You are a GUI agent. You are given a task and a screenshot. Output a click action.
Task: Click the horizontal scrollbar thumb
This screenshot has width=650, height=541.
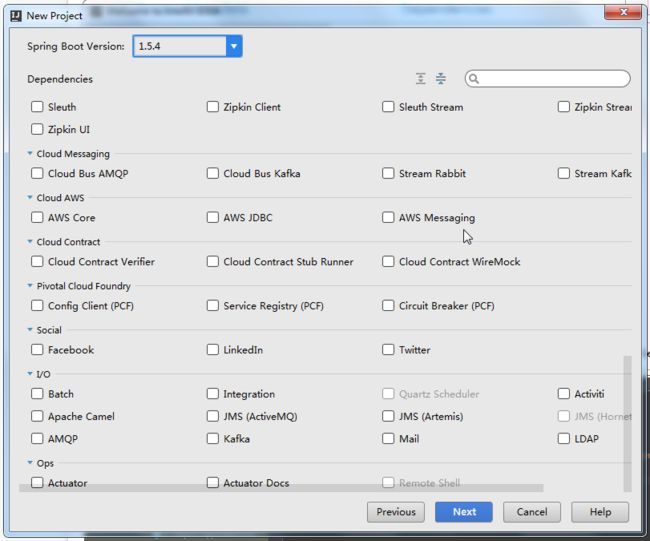pos(281,488)
